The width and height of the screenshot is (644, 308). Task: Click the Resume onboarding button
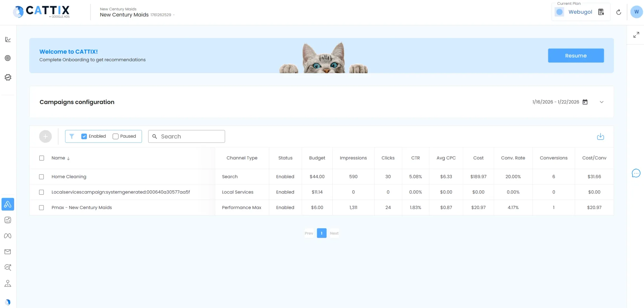(576, 55)
